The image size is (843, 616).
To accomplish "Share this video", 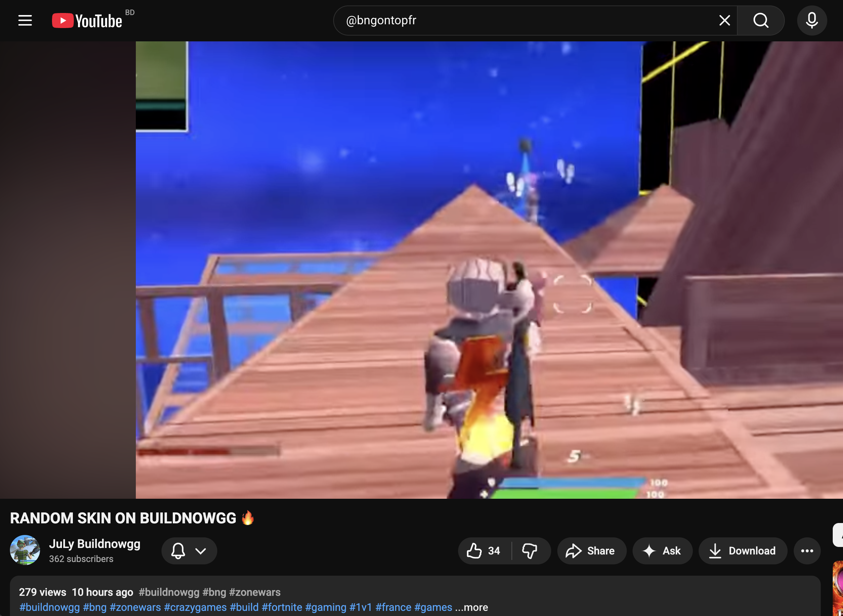I will point(591,551).
